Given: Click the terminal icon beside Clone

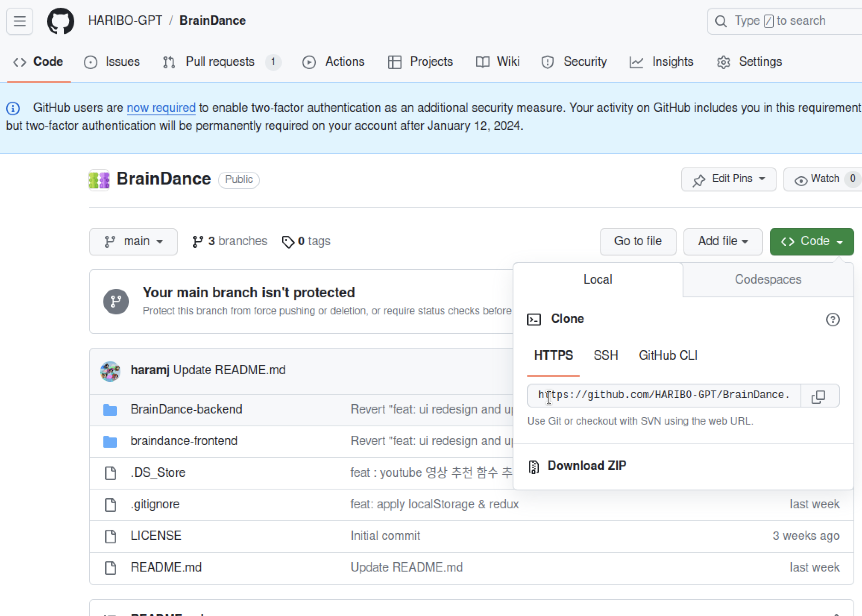Looking at the screenshot, I should (534, 320).
